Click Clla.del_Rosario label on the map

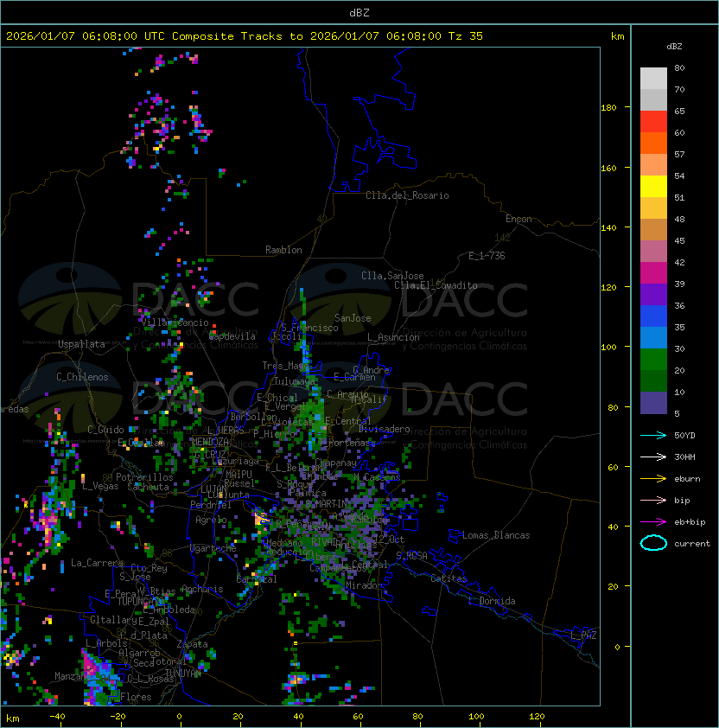pos(407,195)
